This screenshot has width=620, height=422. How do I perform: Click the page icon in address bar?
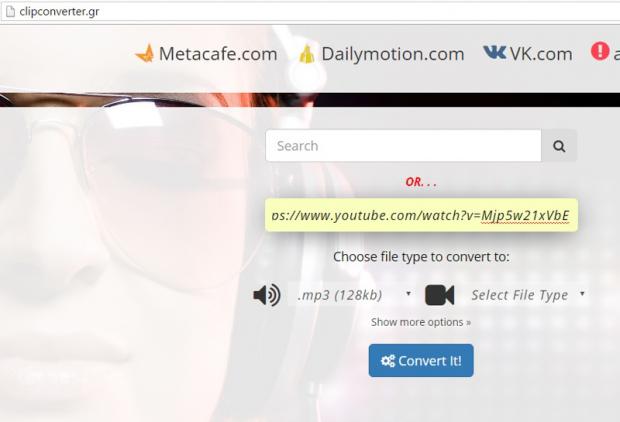pos(9,12)
